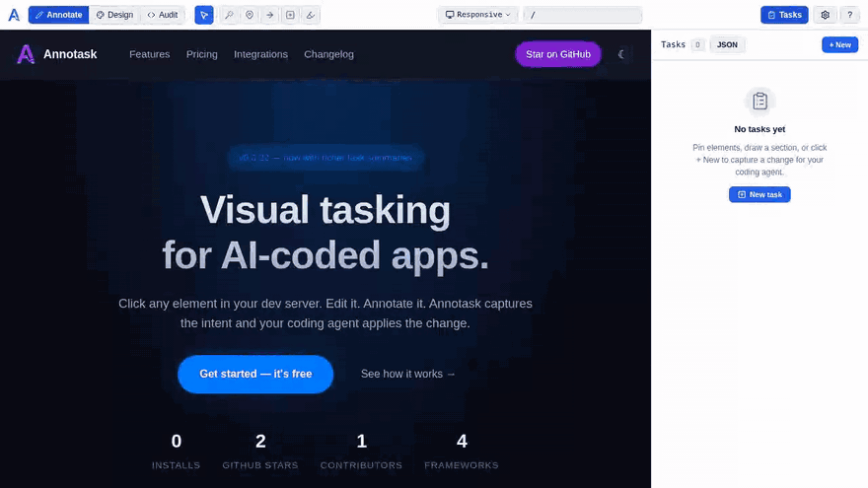The image size is (868, 488).
Task: Switch to Design mode
Action: pos(114,15)
